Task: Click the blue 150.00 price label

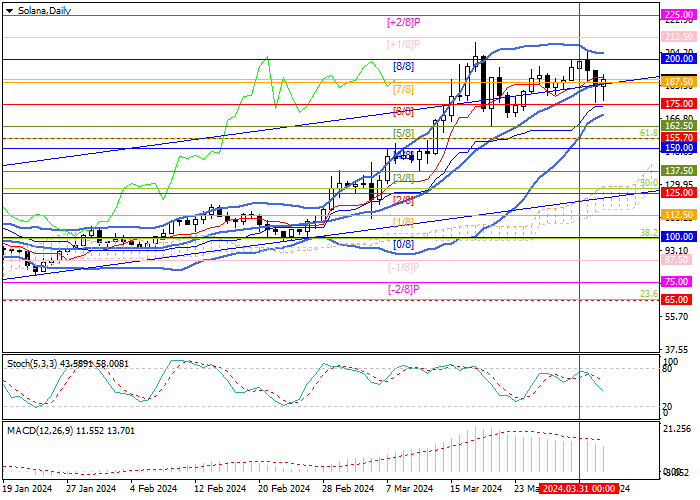Action: (678, 148)
